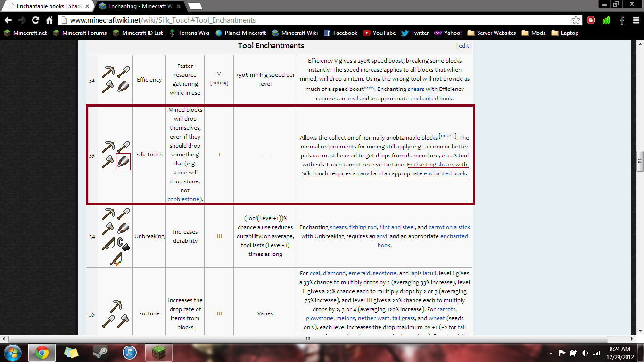Click the shovel icon in Efficiency row

pos(123,72)
